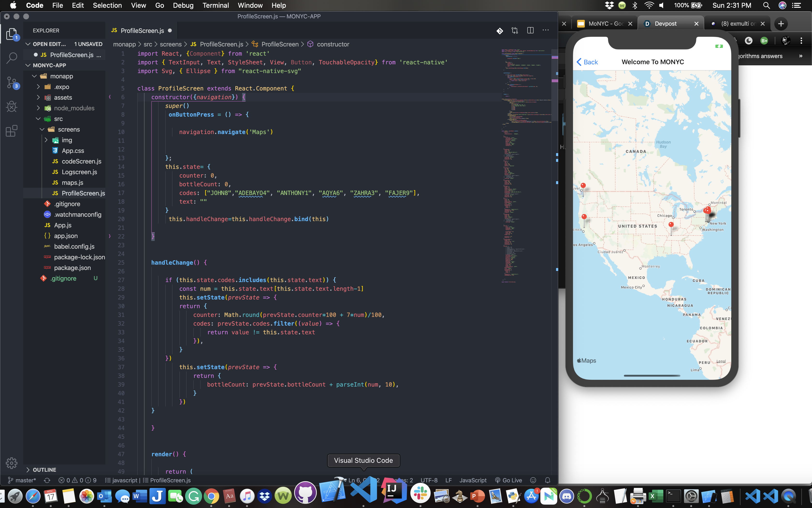Open the Selection menu
This screenshot has height=508, width=812.
tap(107, 5)
